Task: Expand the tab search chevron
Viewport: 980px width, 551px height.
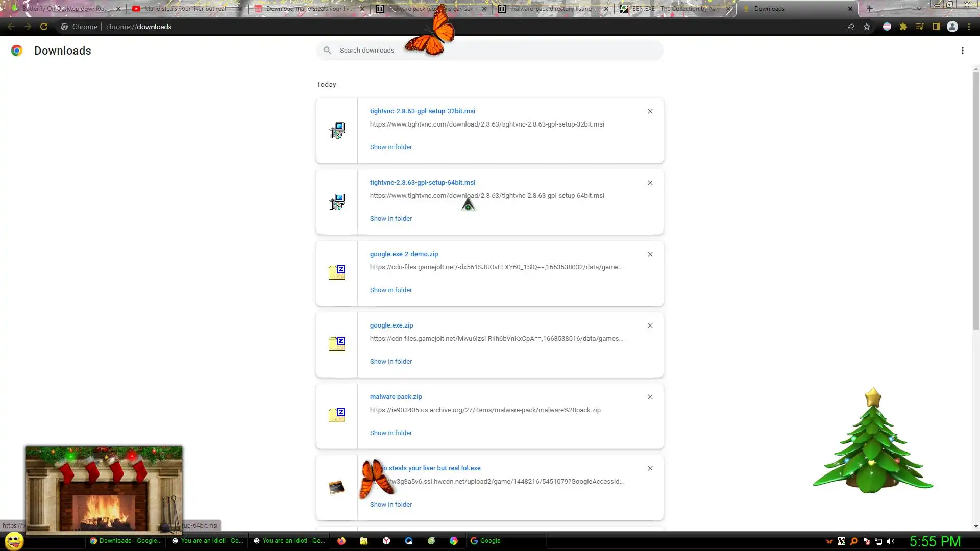Action: [919, 8]
